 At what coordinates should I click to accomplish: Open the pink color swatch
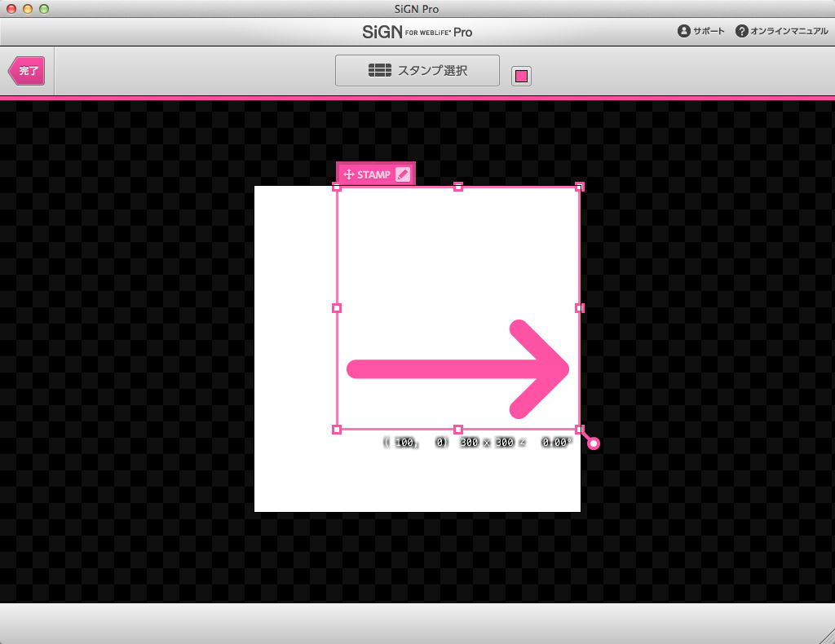pos(521,76)
